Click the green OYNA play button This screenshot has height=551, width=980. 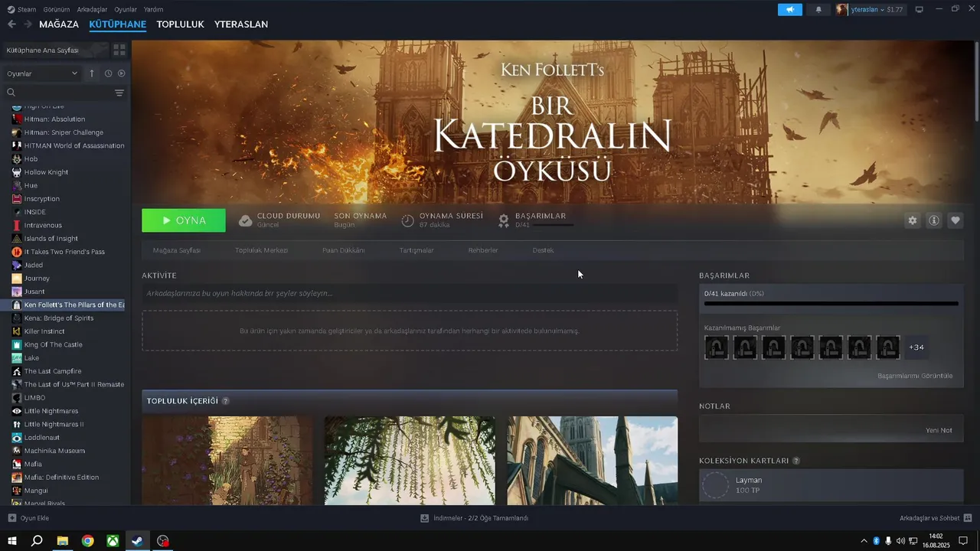click(x=184, y=220)
